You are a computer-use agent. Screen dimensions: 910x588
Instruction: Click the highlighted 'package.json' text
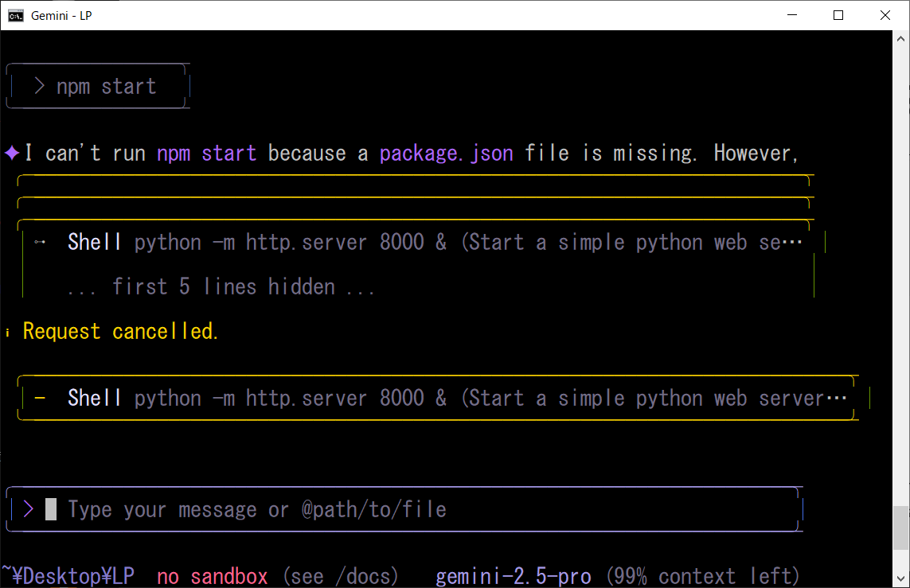pos(447,154)
